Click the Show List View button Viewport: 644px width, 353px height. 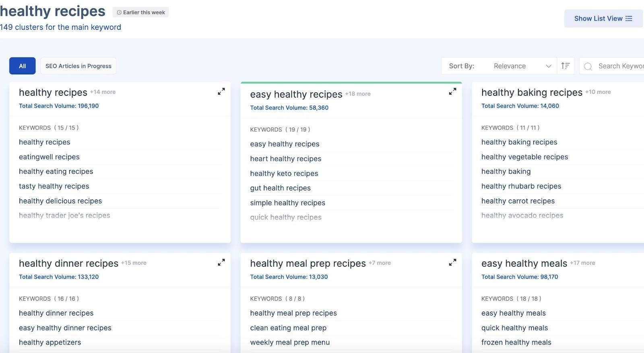click(603, 18)
